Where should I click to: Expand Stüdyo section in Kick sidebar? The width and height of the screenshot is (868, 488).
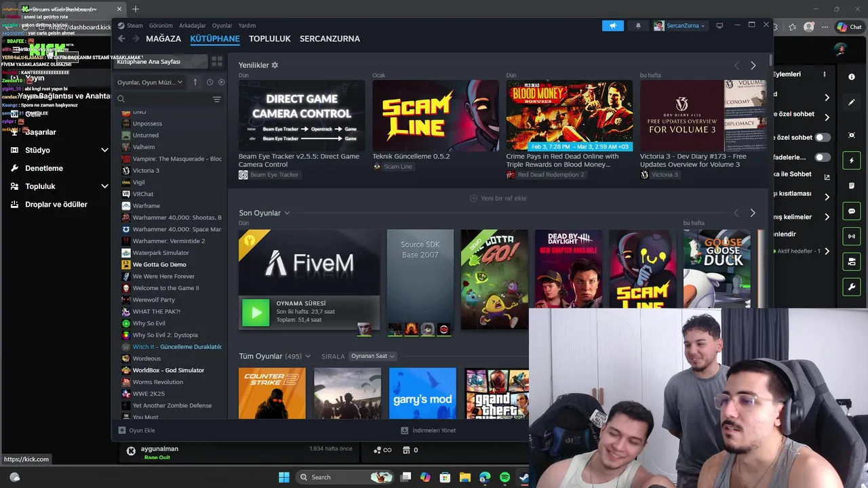coord(104,150)
